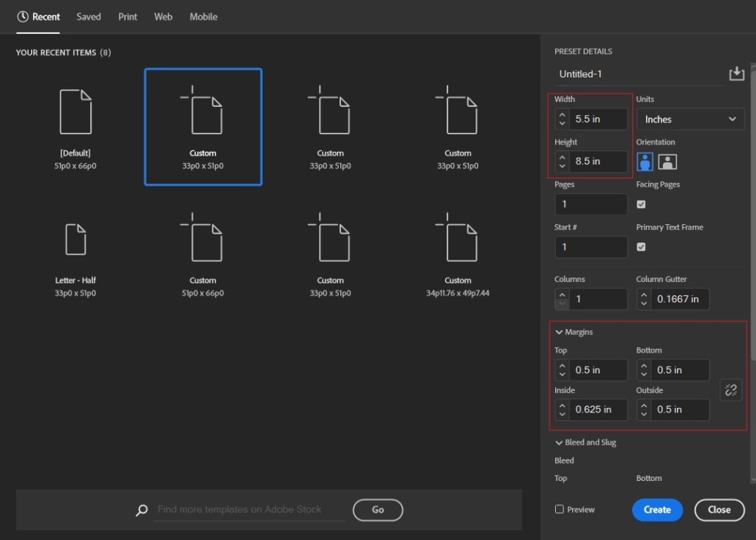Screen dimensions: 756x540
Task: Click the Go button for Adobe Stock
Action: [378, 510]
